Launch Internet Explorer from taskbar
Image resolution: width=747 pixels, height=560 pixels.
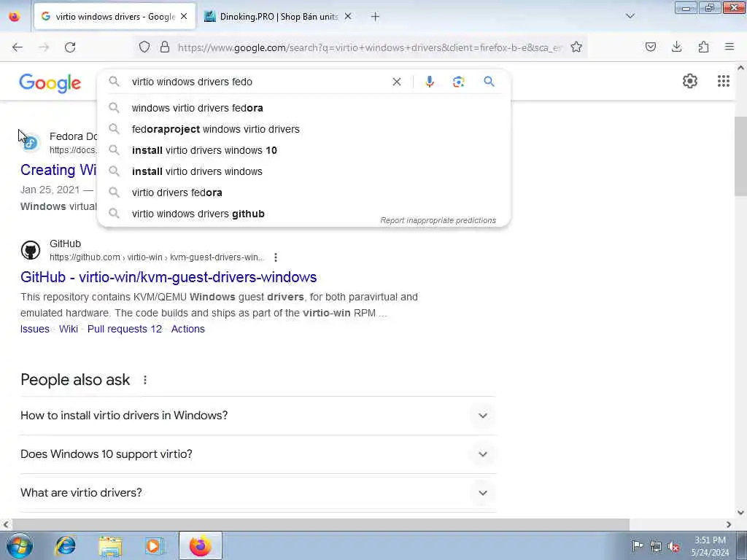pos(65,545)
